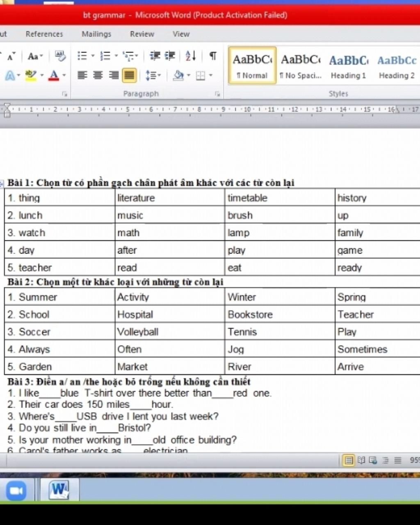Image resolution: width=420 pixels, height=525 pixels.
Task: Open the Review tab
Action: coord(142,34)
